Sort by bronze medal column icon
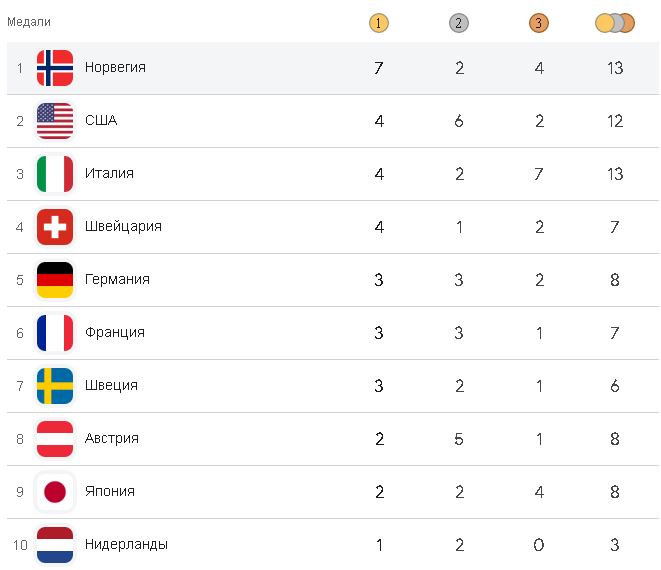Screen dimensions: 661x570 [x=539, y=22]
